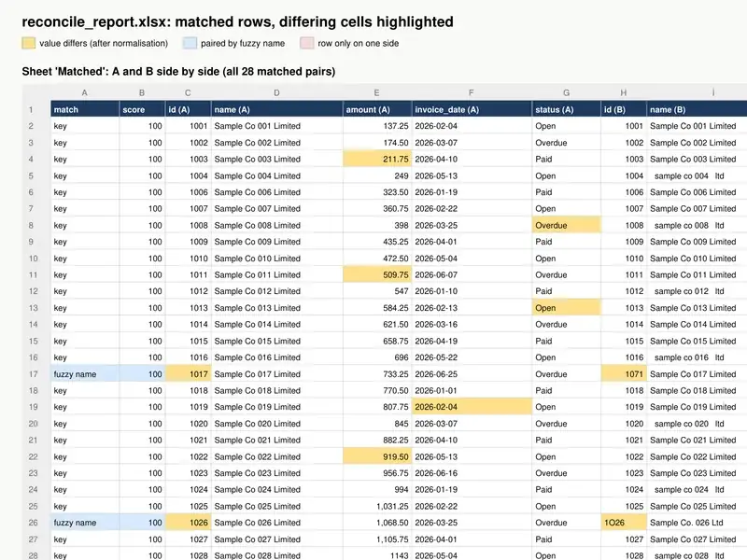Select highlighted id (B) cell 1O26
Viewport: 747px width, 560px height.
pyautogui.click(x=624, y=523)
